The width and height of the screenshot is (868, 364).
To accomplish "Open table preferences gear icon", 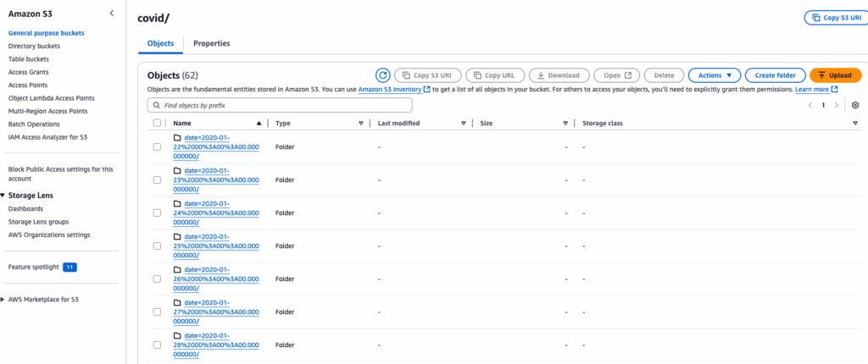I will click(855, 105).
